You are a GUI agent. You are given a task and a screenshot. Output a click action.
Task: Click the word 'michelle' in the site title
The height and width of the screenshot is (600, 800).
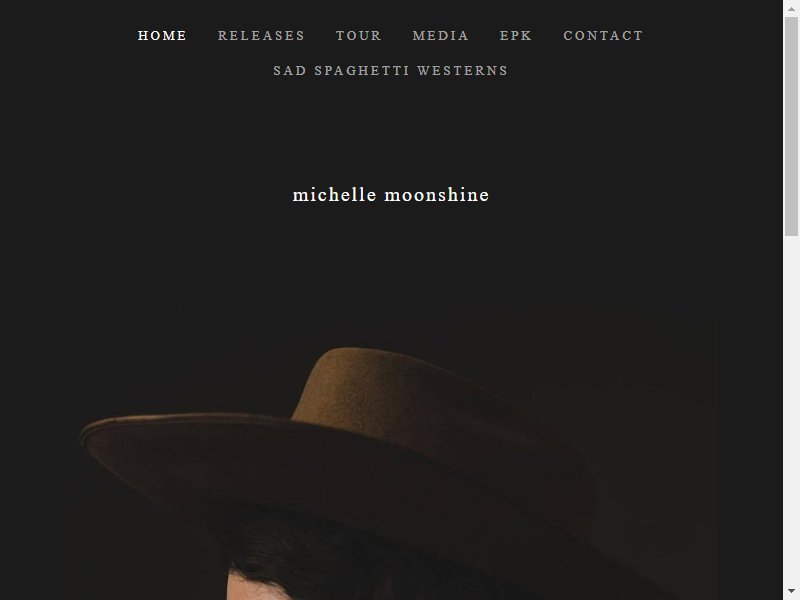click(x=335, y=195)
